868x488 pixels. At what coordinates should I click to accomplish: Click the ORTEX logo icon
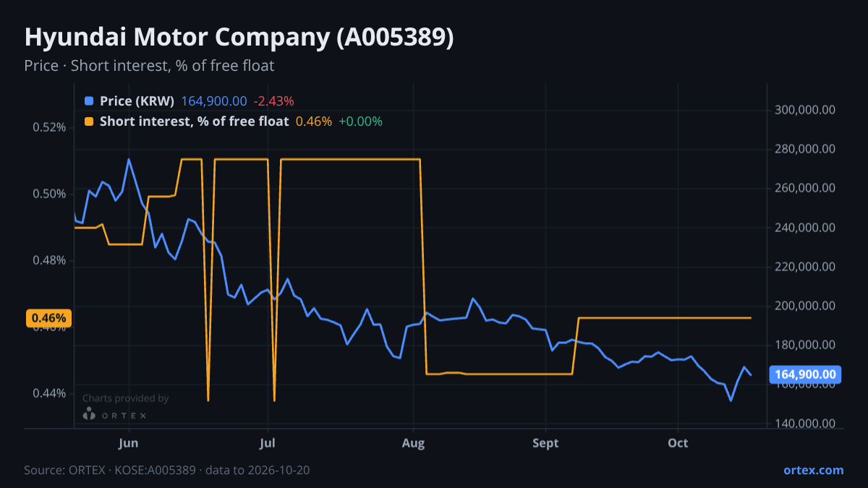pyautogui.click(x=89, y=414)
